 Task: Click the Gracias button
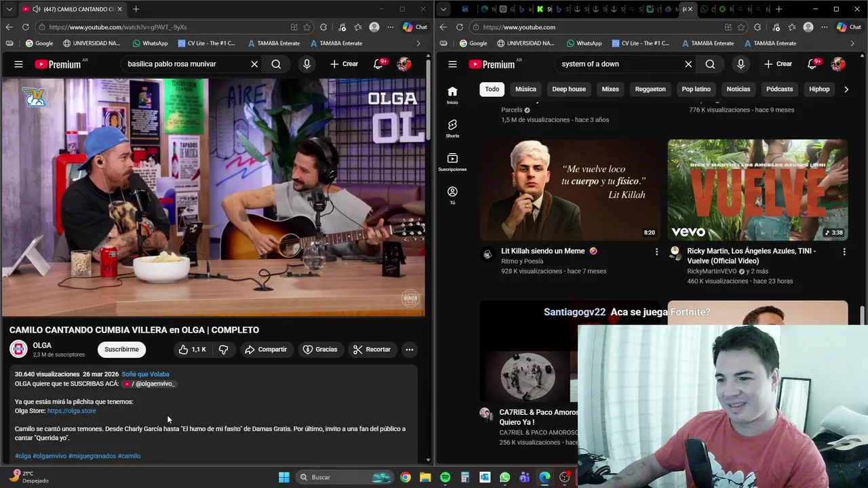[x=320, y=350]
